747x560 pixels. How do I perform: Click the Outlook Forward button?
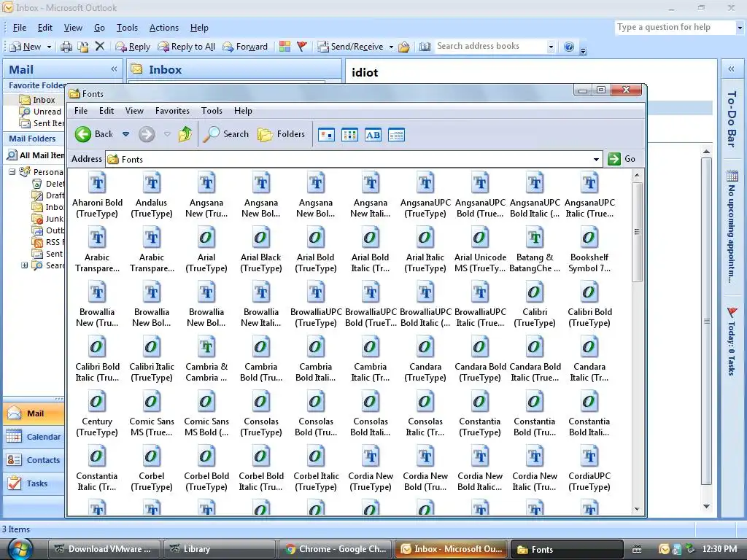point(245,47)
